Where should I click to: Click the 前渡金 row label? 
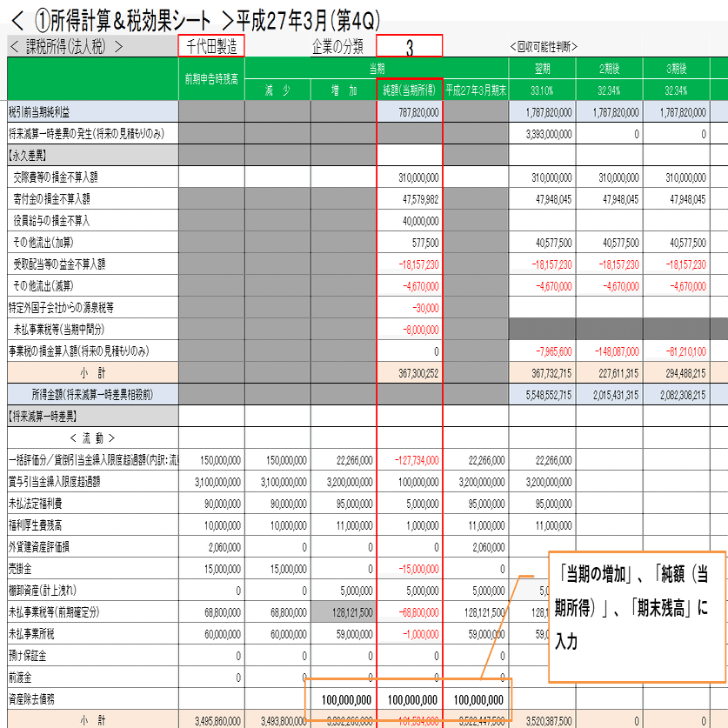coord(93,678)
